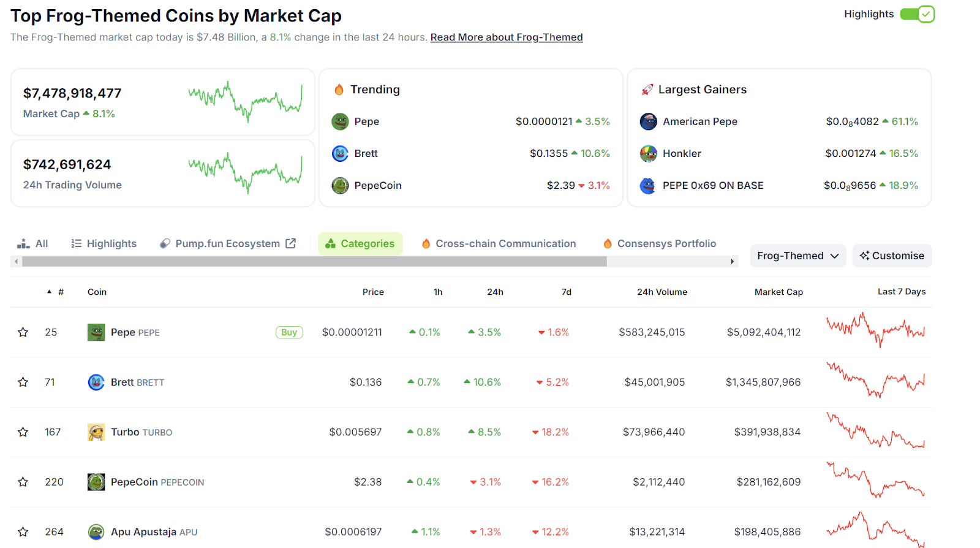Click Pump.fun external link icon
980x548 pixels.
(291, 243)
